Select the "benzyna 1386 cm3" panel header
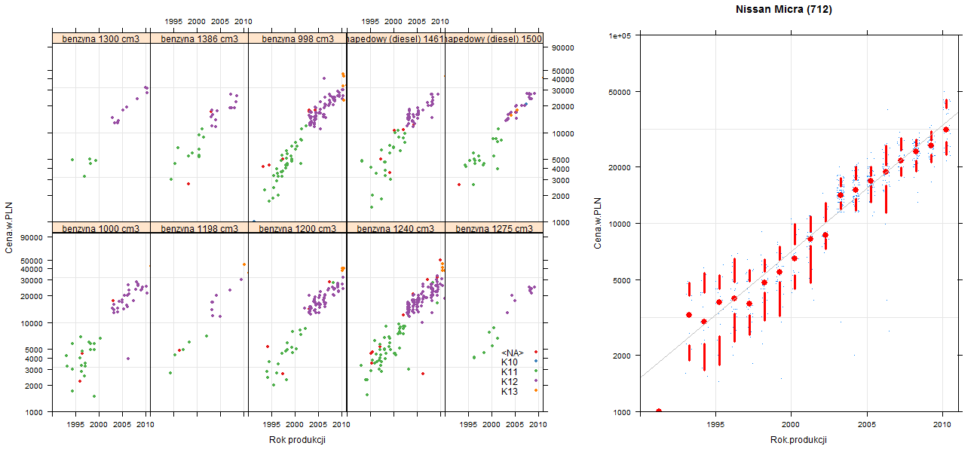Image resolution: width=980 pixels, height=452 pixels. [x=199, y=38]
